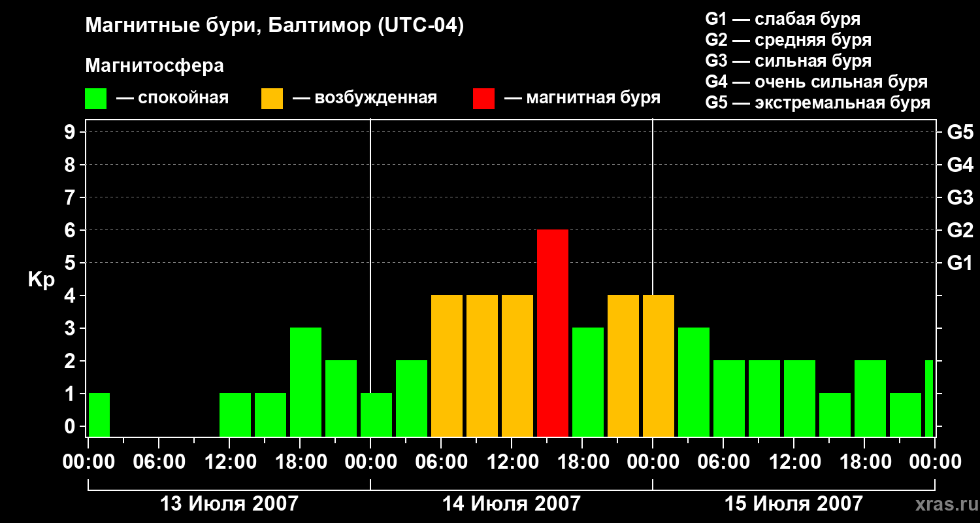Viewport: 980px width, 523px height.
Task: Click the green 'спокойная' legend swatch
Action: [95, 99]
